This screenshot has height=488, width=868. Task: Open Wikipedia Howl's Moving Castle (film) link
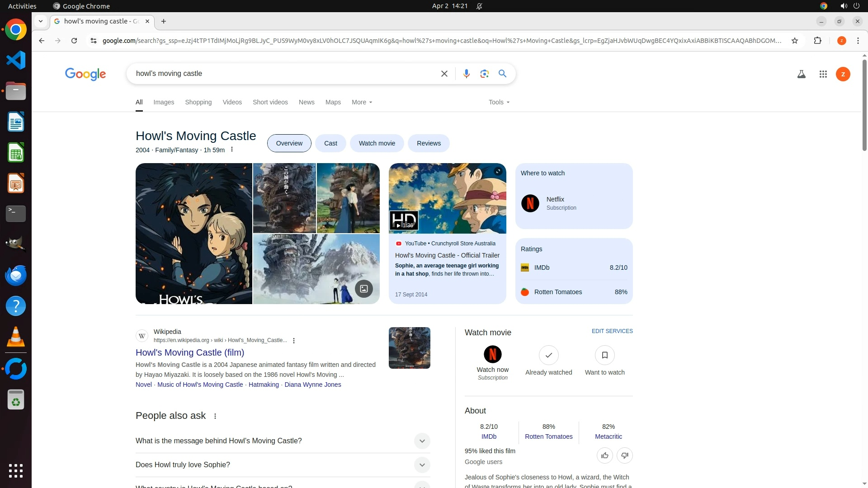190,352
